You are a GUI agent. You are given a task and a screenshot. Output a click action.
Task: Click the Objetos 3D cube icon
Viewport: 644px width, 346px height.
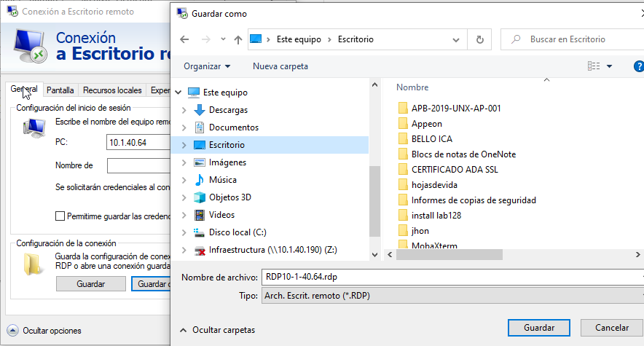point(200,197)
